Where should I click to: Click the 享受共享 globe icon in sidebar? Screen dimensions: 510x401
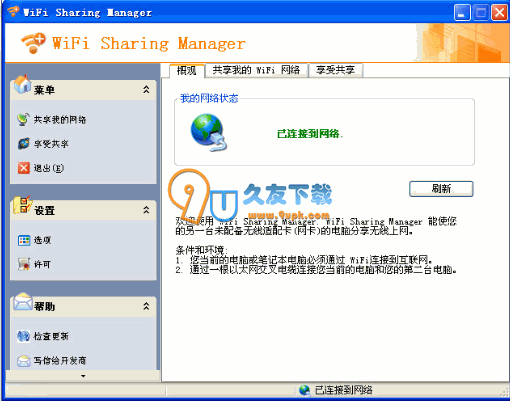point(23,144)
